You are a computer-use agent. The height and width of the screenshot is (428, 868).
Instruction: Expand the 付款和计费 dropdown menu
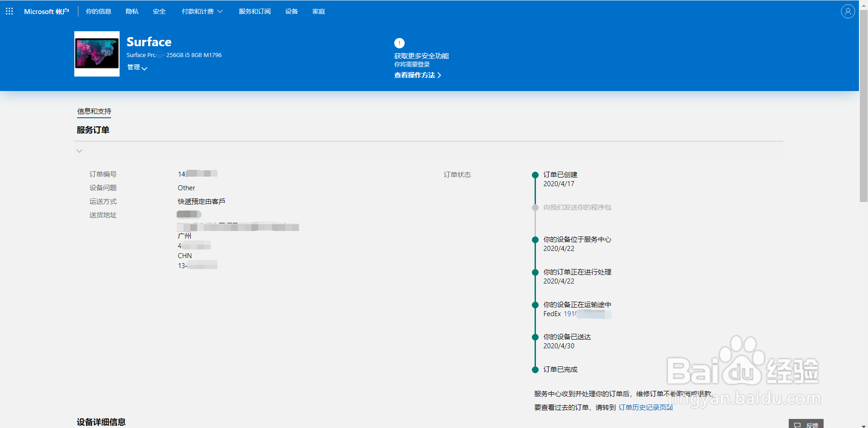tap(202, 11)
